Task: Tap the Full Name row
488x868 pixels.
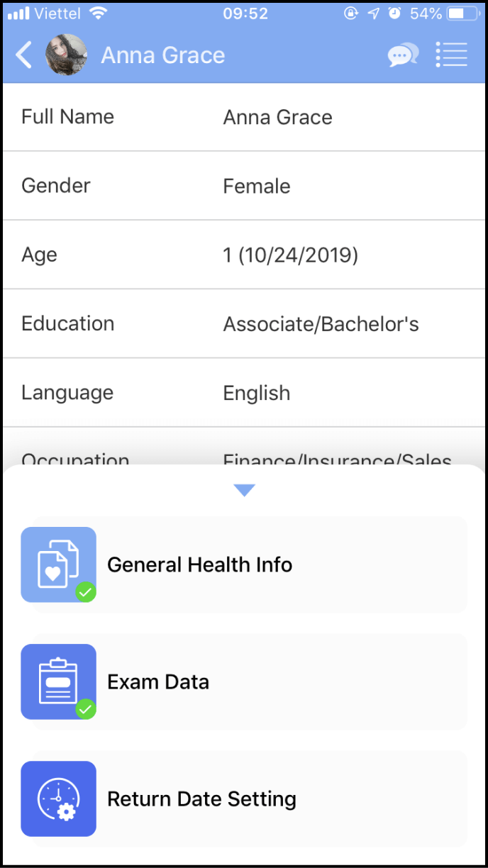Action: (x=244, y=117)
